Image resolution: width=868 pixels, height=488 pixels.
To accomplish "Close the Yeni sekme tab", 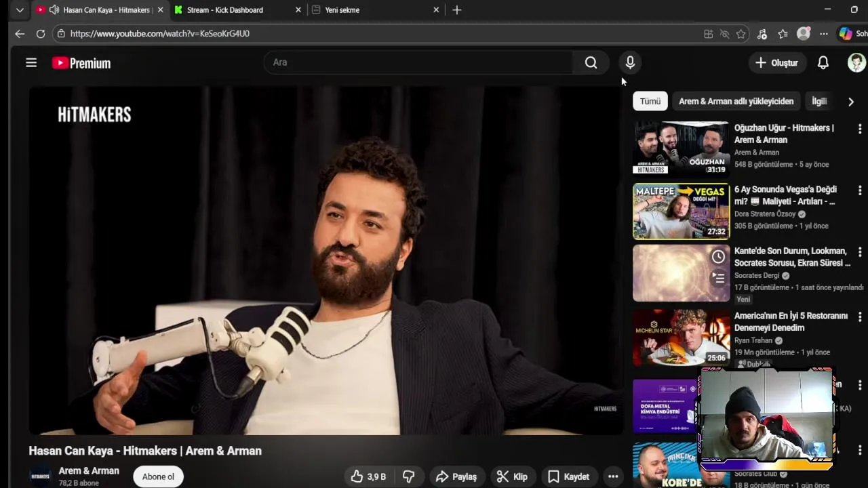I will point(436,10).
